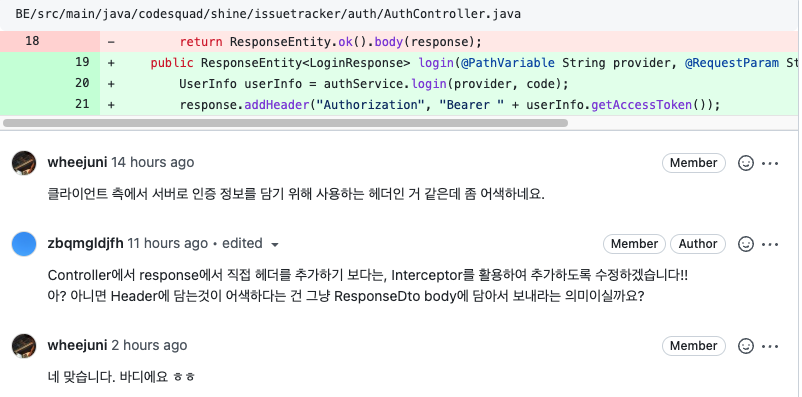Expand the 'edited' history dropdown arrow
Viewport: 802px width, 397px height.
tap(275, 245)
